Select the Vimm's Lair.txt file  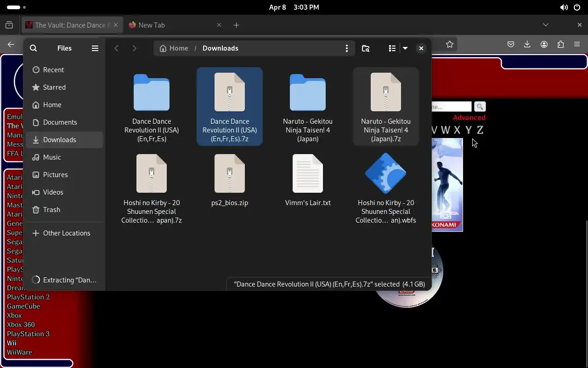pos(308,180)
